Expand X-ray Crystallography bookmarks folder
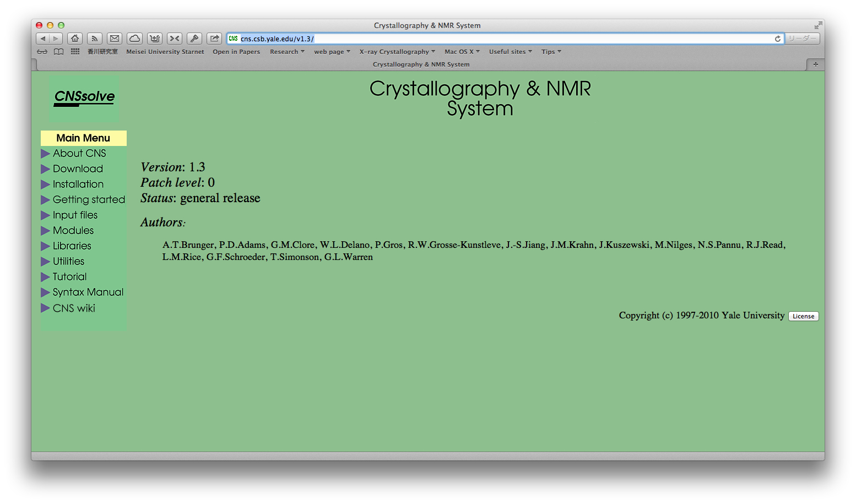Screen dimensions: 856x504 pyautogui.click(x=397, y=52)
